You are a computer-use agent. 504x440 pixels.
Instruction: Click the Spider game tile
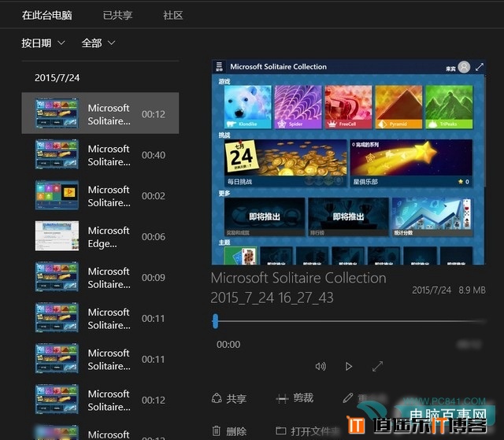[298, 107]
